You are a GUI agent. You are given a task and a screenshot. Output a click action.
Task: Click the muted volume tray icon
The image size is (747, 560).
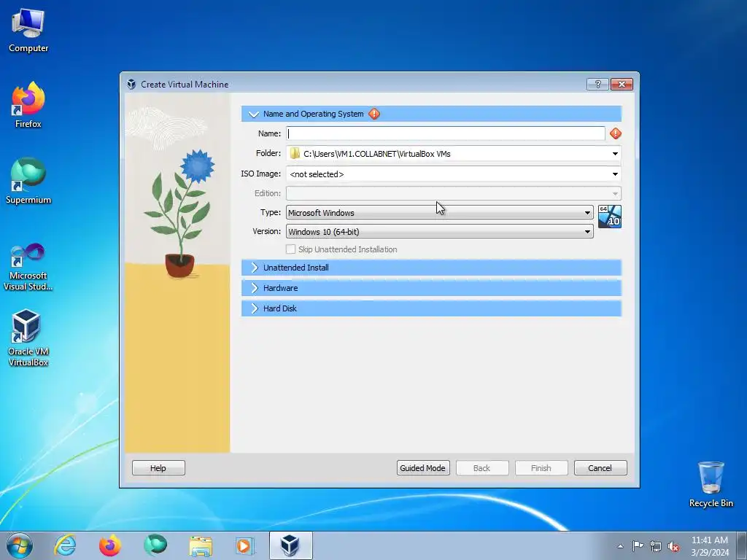coord(673,546)
